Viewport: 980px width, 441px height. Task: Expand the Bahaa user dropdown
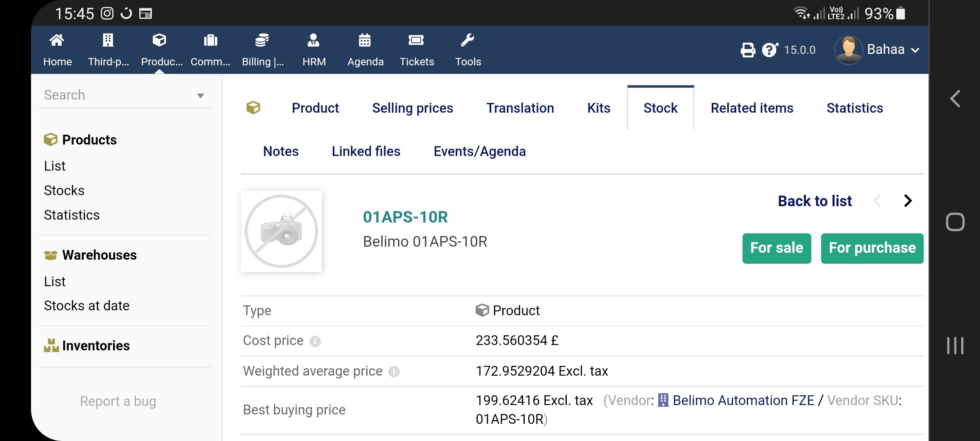click(x=915, y=50)
